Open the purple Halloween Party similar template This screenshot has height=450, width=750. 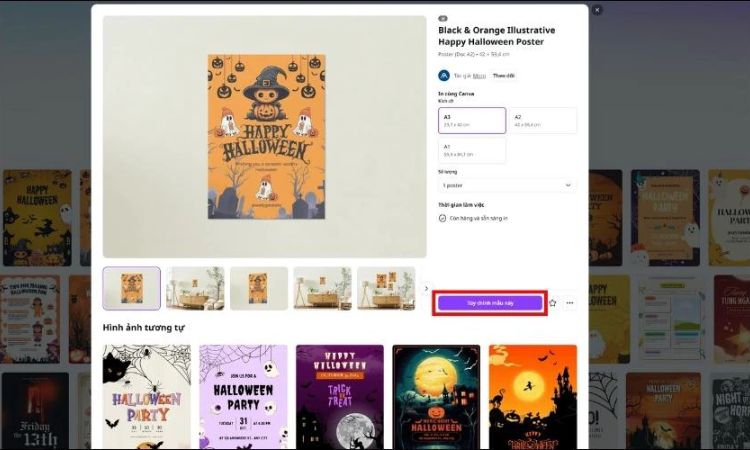pos(243,396)
